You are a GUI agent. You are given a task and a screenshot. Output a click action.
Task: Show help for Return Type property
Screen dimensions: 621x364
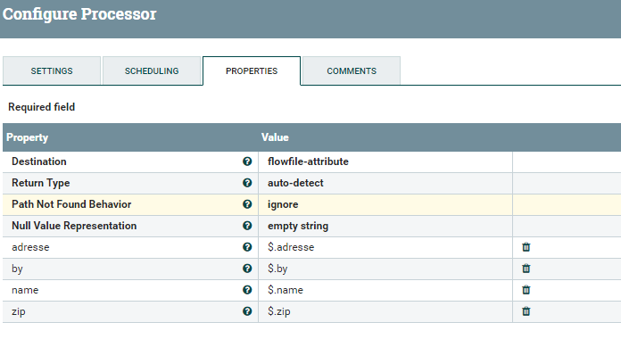(247, 183)
